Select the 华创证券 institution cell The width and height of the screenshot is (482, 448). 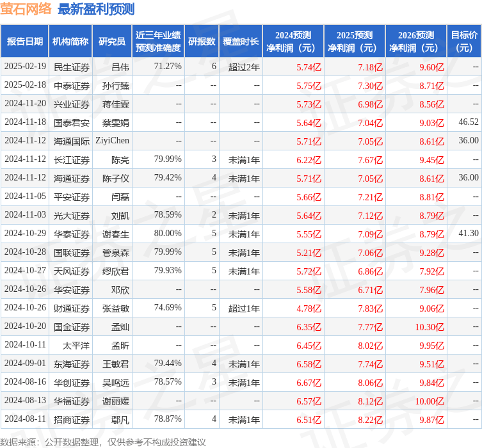(x=72, y=383)
